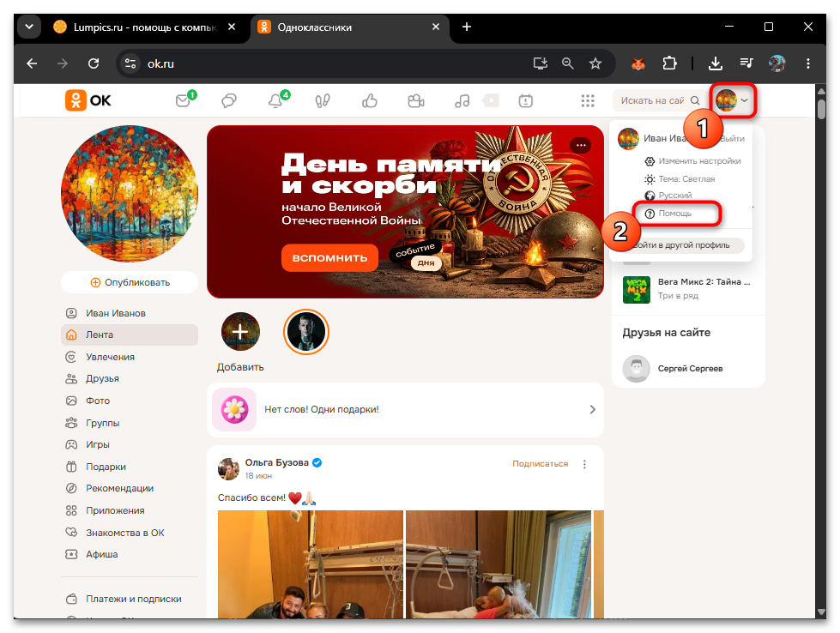Click the ВСПОМНИТЬ banner button
This screenshot has height=633, width=840.
(329, 257)
